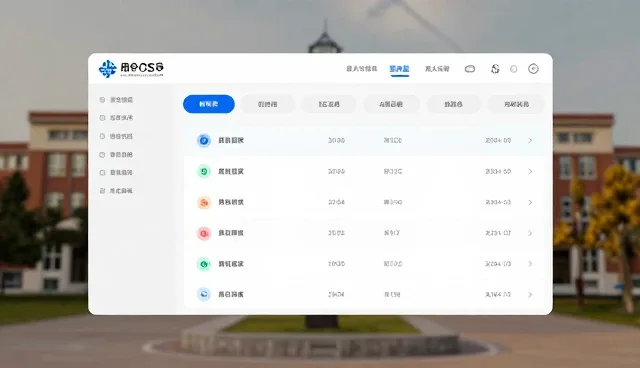Screen dimensions: 640x368
Task: Switch to the third gray pill tab
Action: coord(329,104)
